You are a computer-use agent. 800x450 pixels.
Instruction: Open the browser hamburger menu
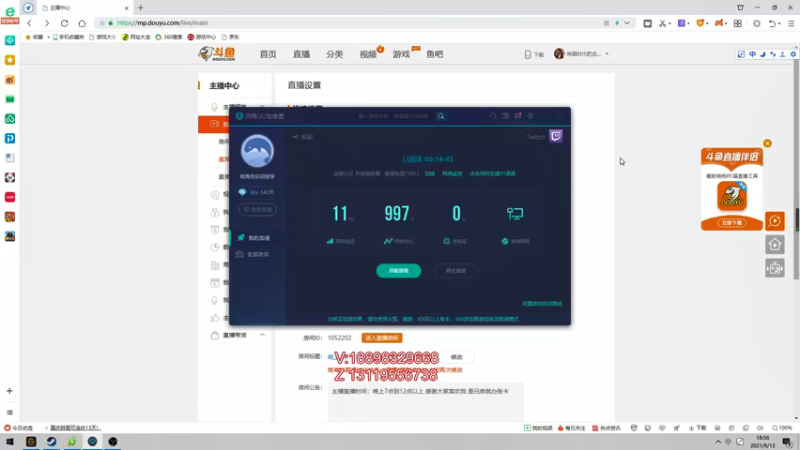click(x=791, y=23)
